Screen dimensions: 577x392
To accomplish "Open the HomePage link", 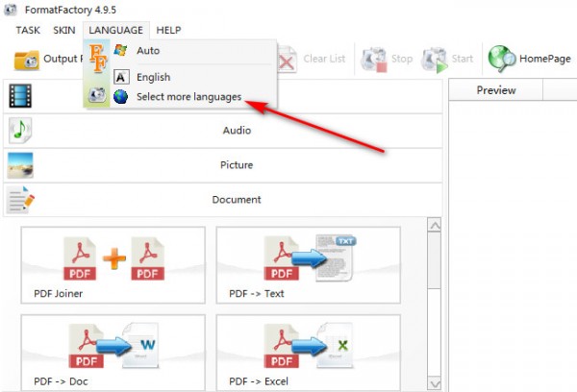I will coord(545,59).
